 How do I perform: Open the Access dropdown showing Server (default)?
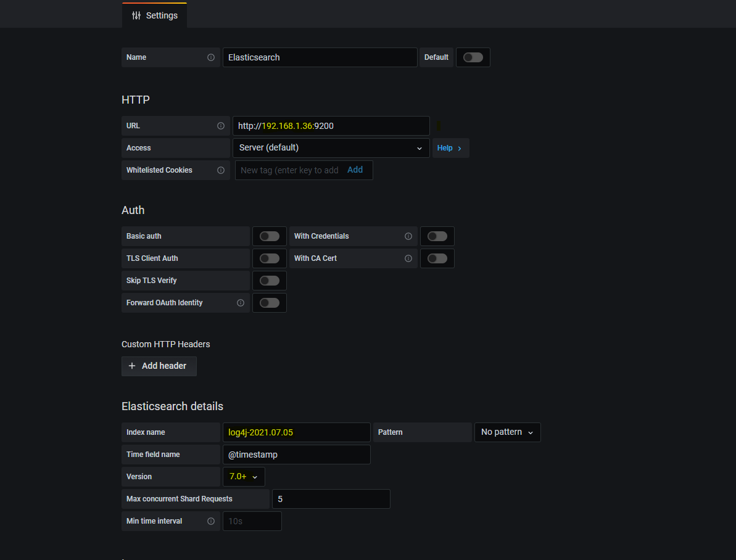tap(331, 148)
